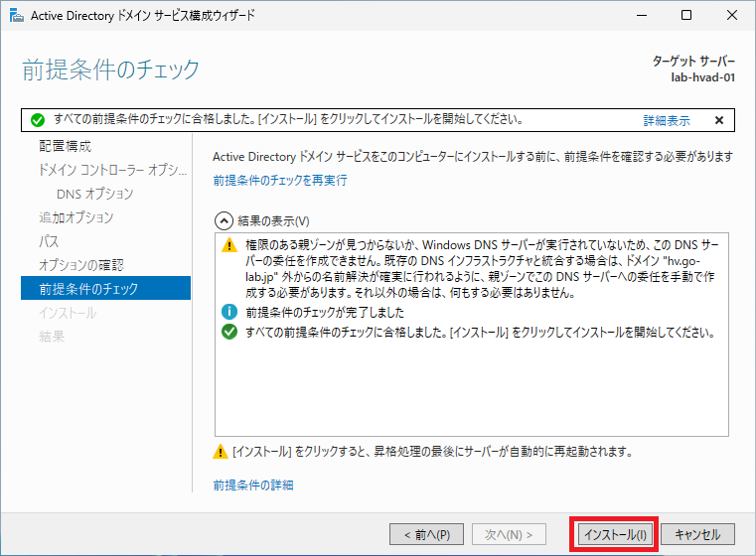This screenshot has width=756, height=556.
Task: Click warning icon beside the automatic restart notice
Action: coord(221,452)
